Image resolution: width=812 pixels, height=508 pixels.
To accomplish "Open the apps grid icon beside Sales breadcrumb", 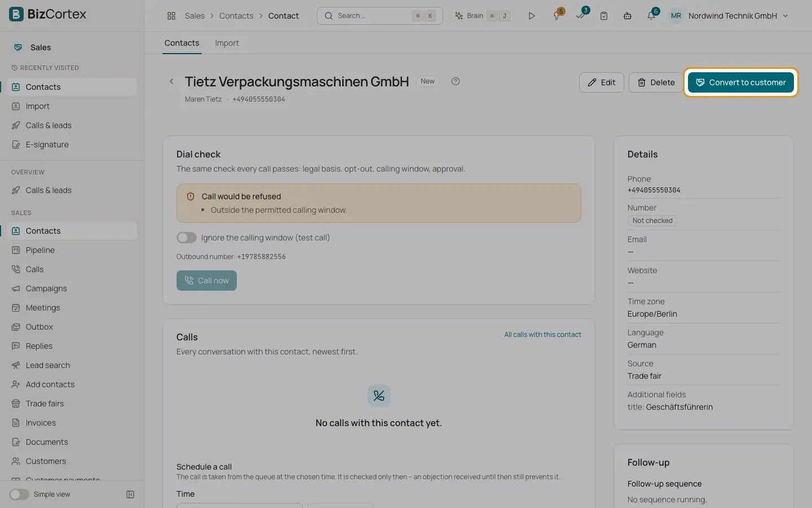I will coord(171,16).
